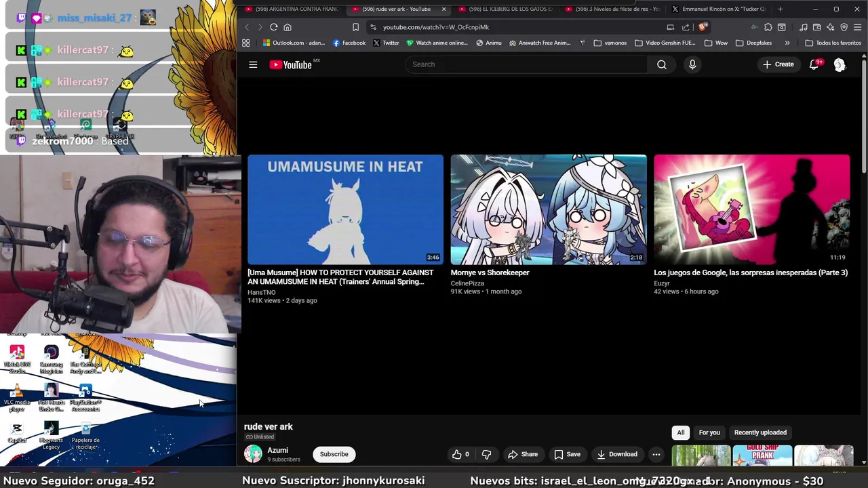Viewport: 868px width, 488px height.
Task: Open the Azumi channel name link
Action: 277,450
